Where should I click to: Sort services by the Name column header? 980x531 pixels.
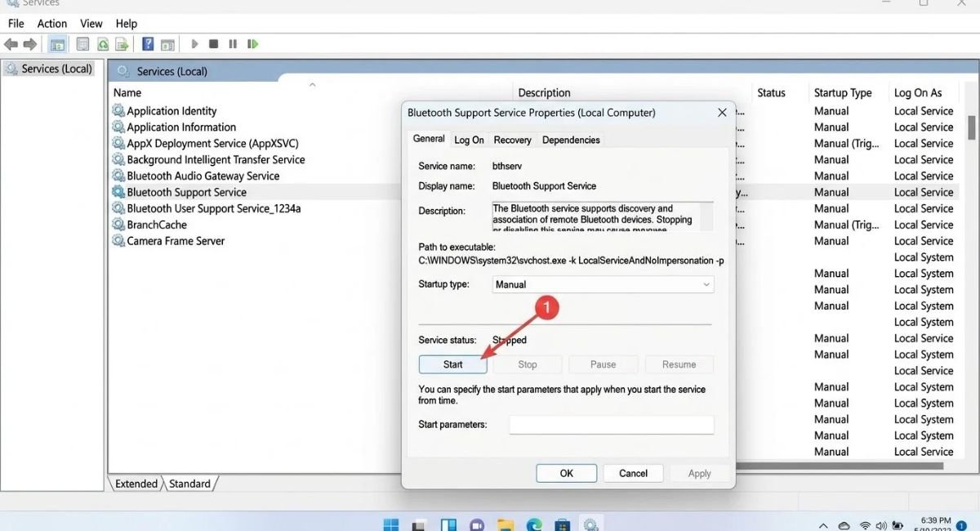point(127,92)
